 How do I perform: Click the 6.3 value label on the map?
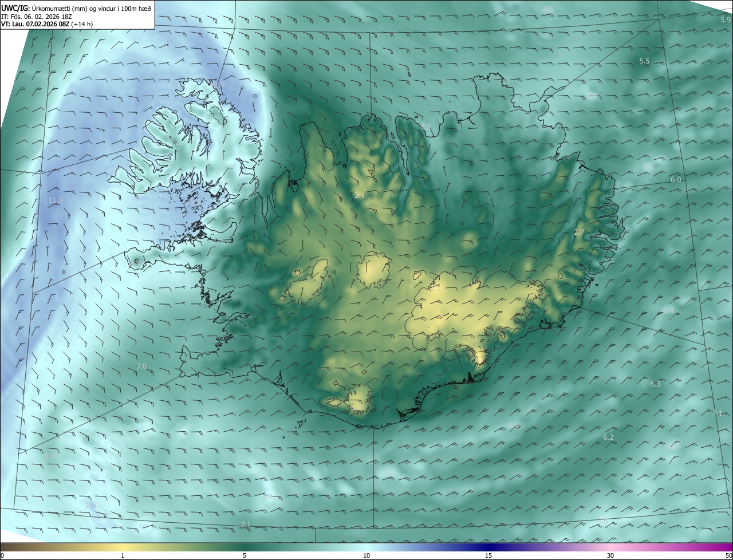coord(655,384)
